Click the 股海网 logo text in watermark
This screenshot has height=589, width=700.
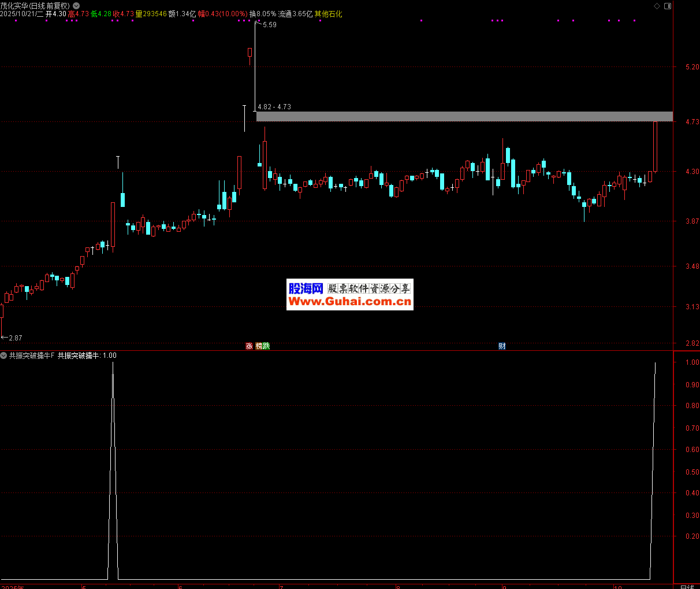306,288
